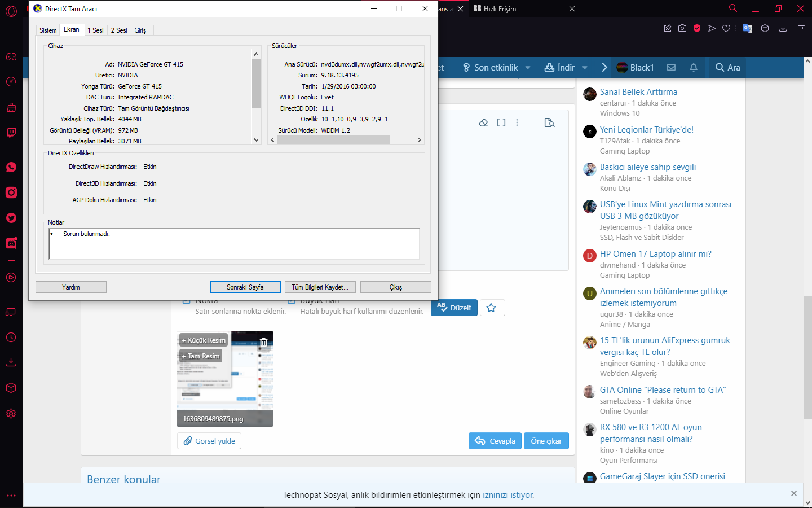The height and width of the screenshot is (508, 812).
Task: Click the Düzelt button
Action: click(454, 308)
